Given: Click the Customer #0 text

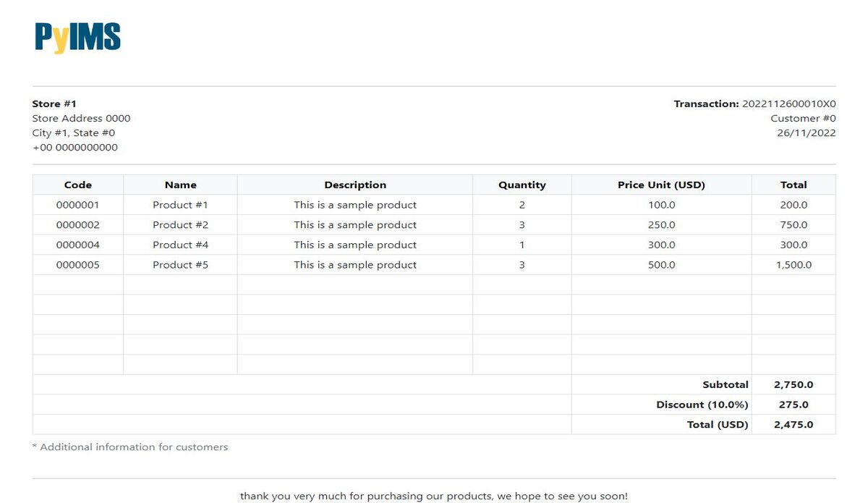Looking at the screenshot, I should (x=803, y=118).
